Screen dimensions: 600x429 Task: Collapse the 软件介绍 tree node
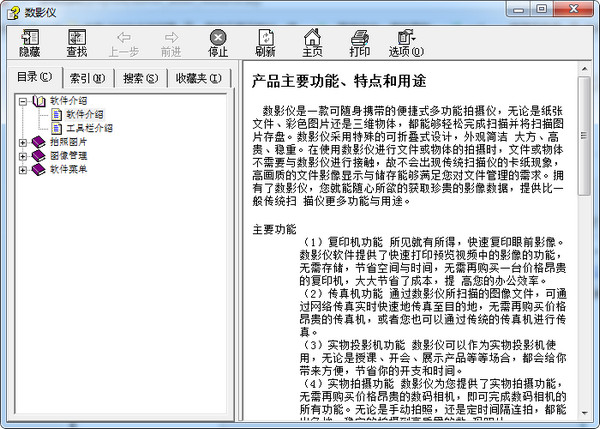click(23, 100)
